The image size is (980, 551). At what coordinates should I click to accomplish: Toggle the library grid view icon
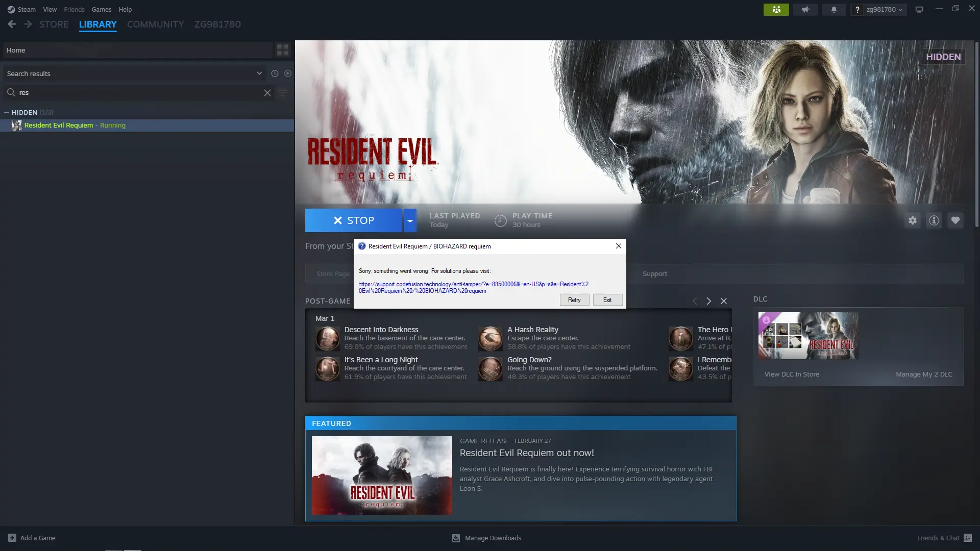tap(282, 50)
